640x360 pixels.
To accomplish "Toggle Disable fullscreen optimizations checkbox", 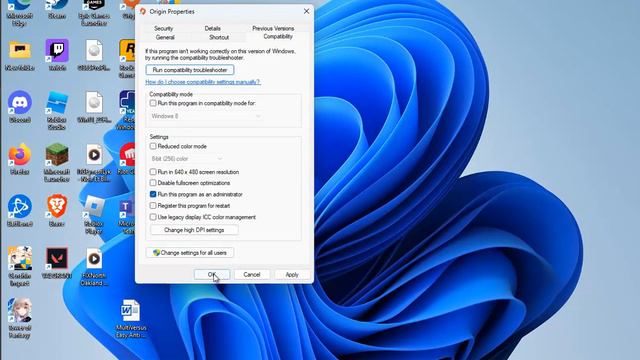I will point(153,183).
